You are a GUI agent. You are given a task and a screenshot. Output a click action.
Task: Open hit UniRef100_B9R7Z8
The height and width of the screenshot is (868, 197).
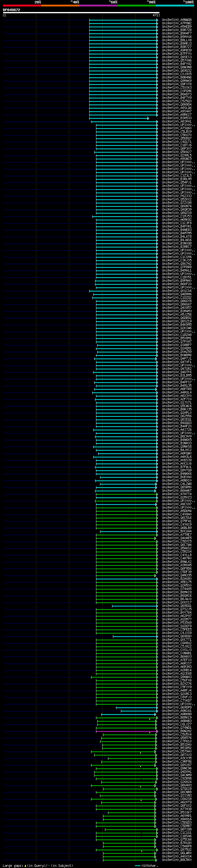(x=177, y=30)
